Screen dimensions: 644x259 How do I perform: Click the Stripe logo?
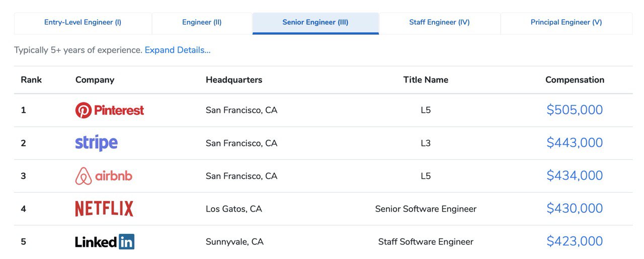(97, 143)
